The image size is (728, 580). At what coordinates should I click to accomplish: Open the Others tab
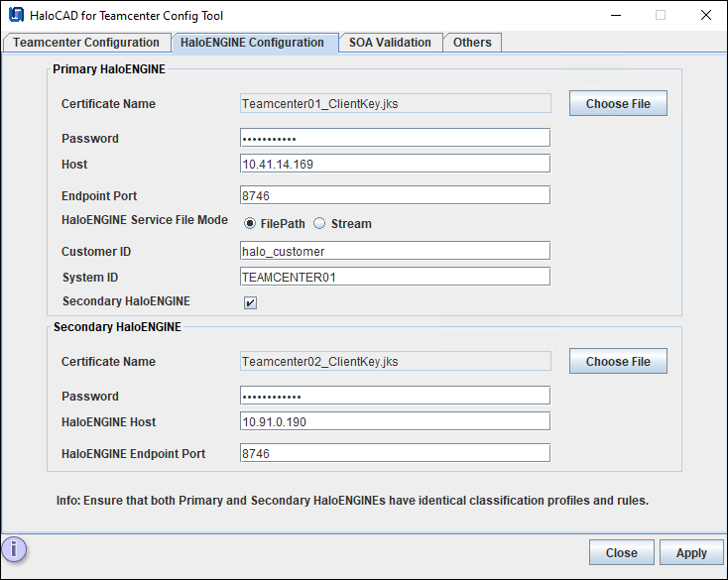click(x=472, y=43)
